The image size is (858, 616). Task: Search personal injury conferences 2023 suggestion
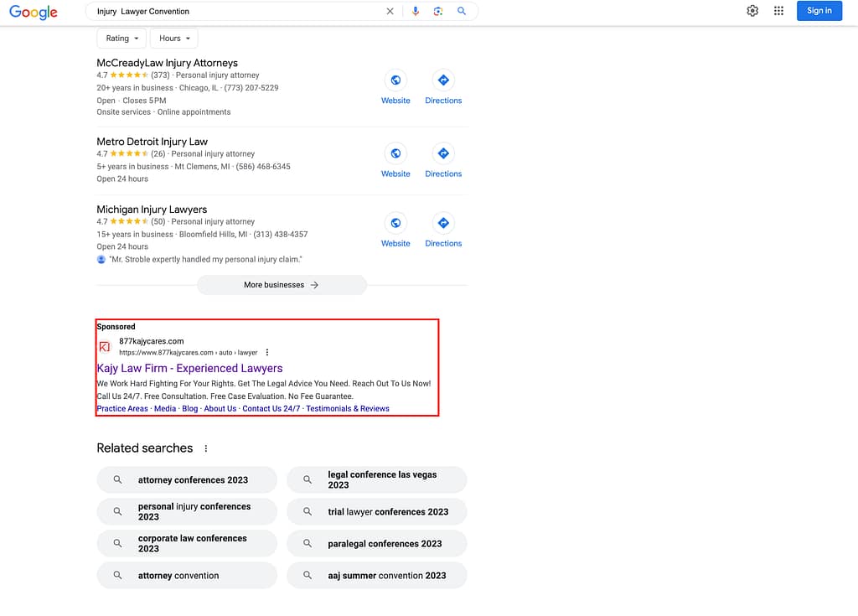point(187,512)
